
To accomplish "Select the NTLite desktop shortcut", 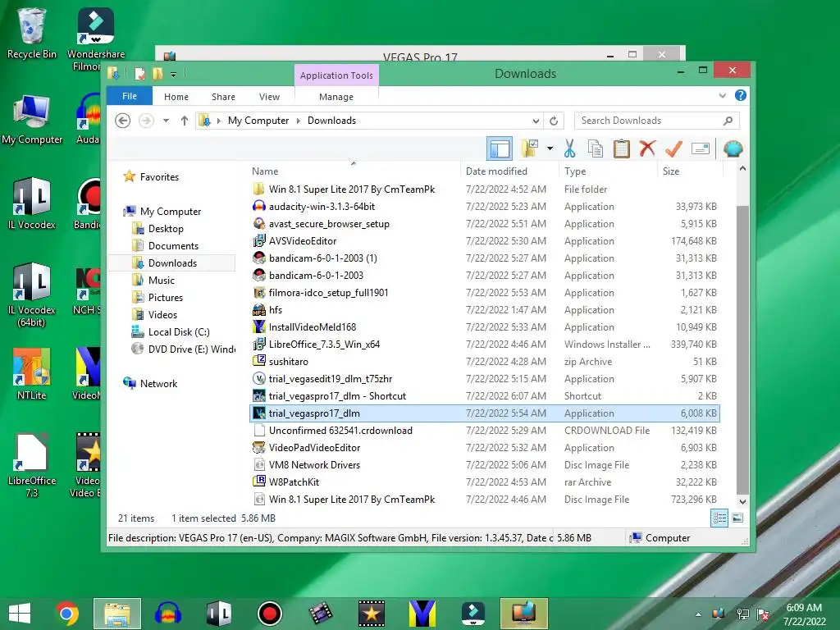I will [32, 373].
